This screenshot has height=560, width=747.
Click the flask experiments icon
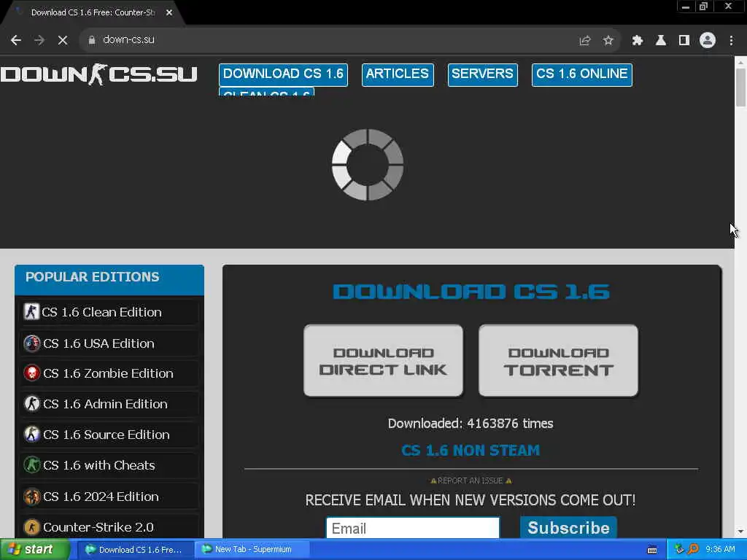pyautogui.click(x=660, y=41)
